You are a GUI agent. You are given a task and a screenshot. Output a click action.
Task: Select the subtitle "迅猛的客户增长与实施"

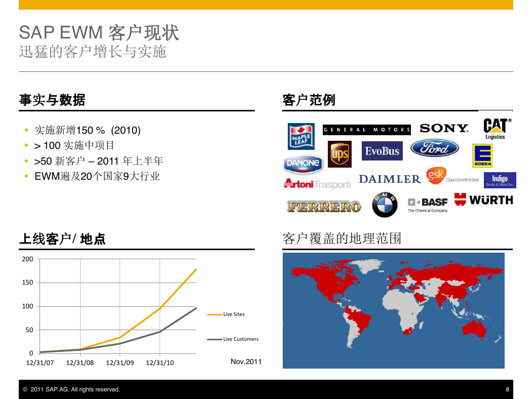[93, 52]
